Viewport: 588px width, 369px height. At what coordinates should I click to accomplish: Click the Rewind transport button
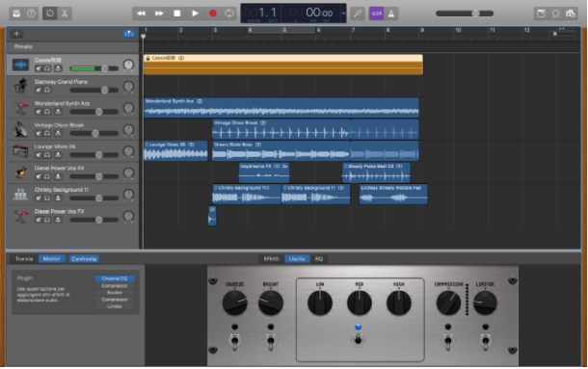coord(141,13)
